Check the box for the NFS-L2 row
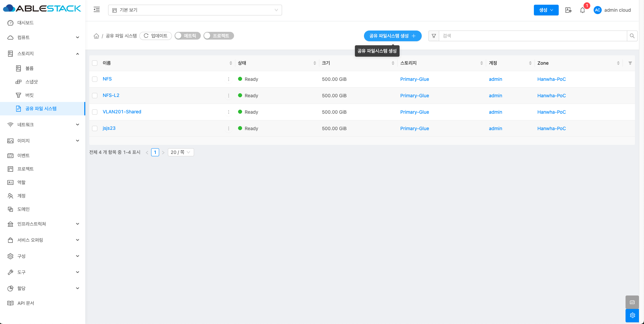 [95, 96]
